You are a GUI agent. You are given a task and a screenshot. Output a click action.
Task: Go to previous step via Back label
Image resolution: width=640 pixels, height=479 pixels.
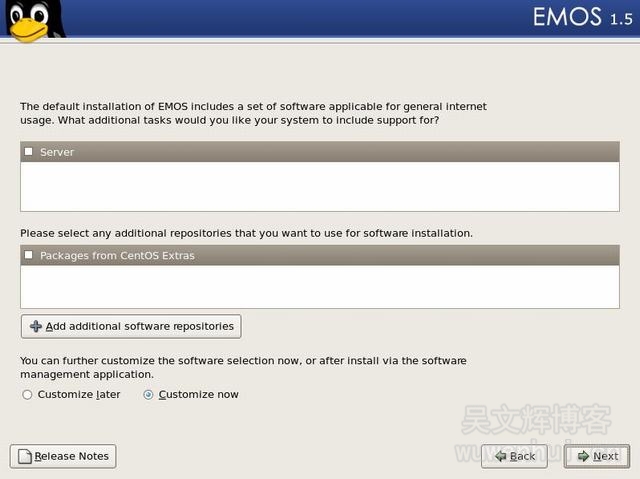522,456
